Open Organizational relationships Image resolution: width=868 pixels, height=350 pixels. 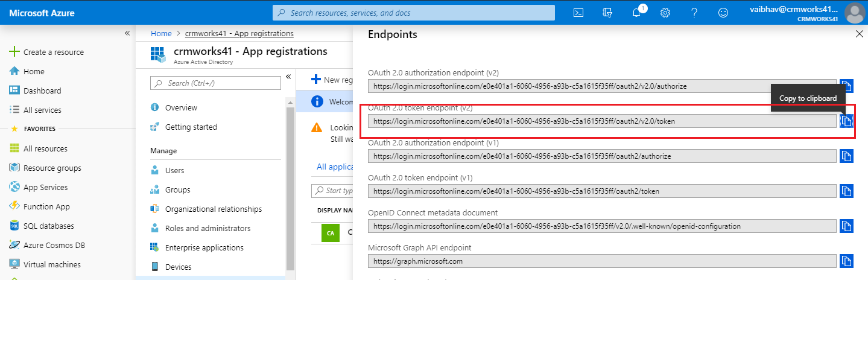pyautogui.click(x=206, y=209)
